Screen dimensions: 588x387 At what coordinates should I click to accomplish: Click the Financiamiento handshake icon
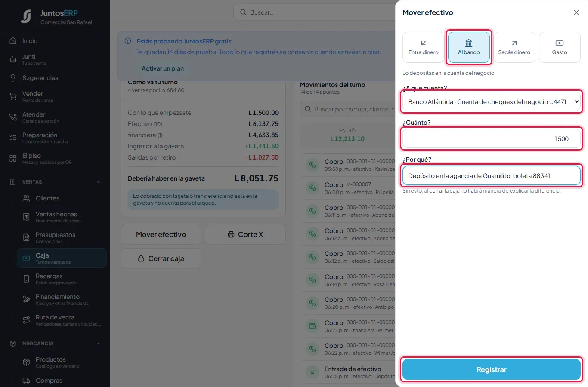tap(26, 299)
